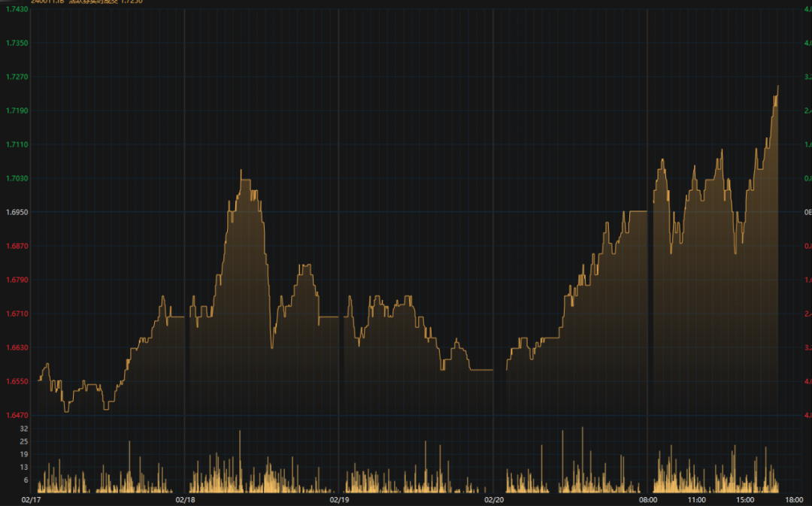Click the 240011.IB chart title text
Screen dimensions: 812x506
click(47, 2)
